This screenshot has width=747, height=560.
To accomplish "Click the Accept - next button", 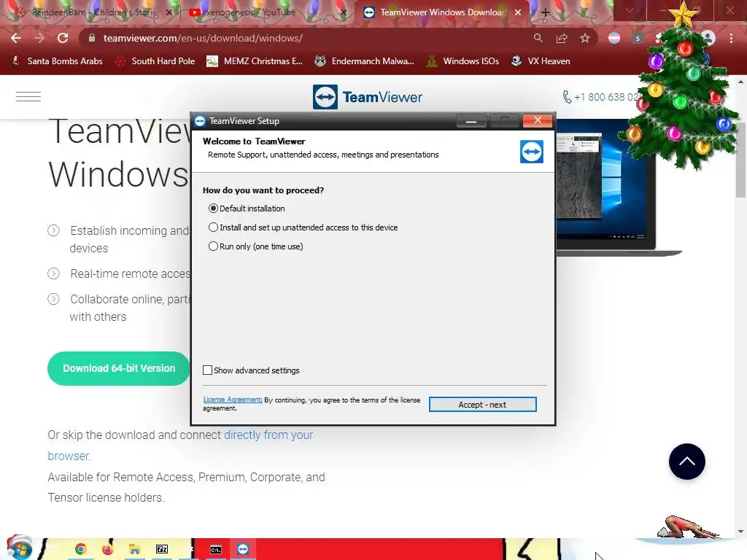I will pyautogui.click(x=483, y=404).
